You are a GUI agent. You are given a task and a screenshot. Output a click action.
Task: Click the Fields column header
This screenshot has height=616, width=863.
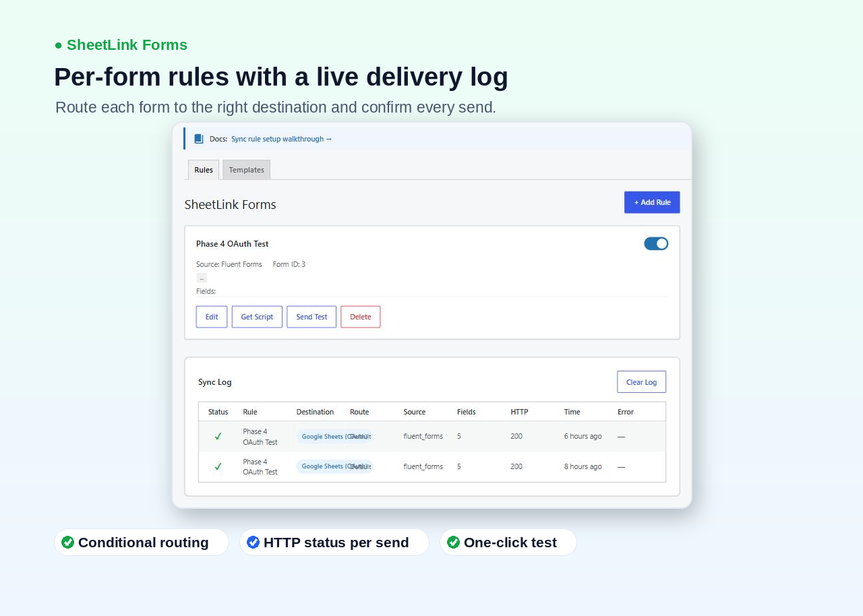pyautogui.click(x=467, y=412)
